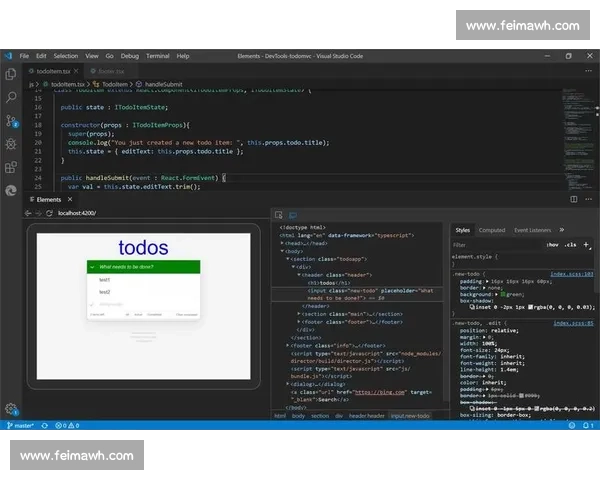
Task: Click the handleSubmit breadcrumb segment
Action: (x=160, y=84)
